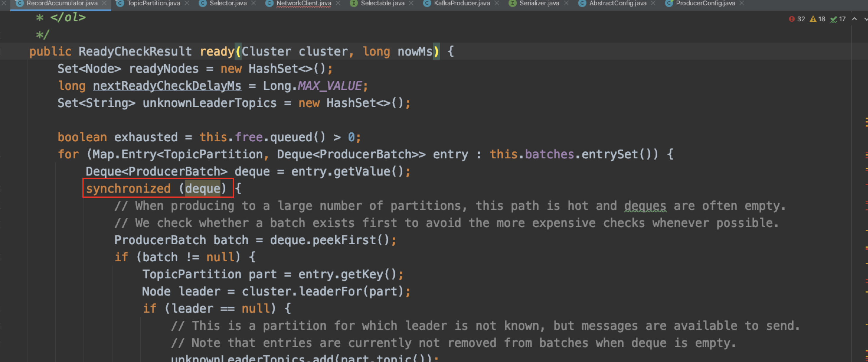
Task: Click the underlined nextReadyCheckDelayMs variable
Action: tap(167, 86)
